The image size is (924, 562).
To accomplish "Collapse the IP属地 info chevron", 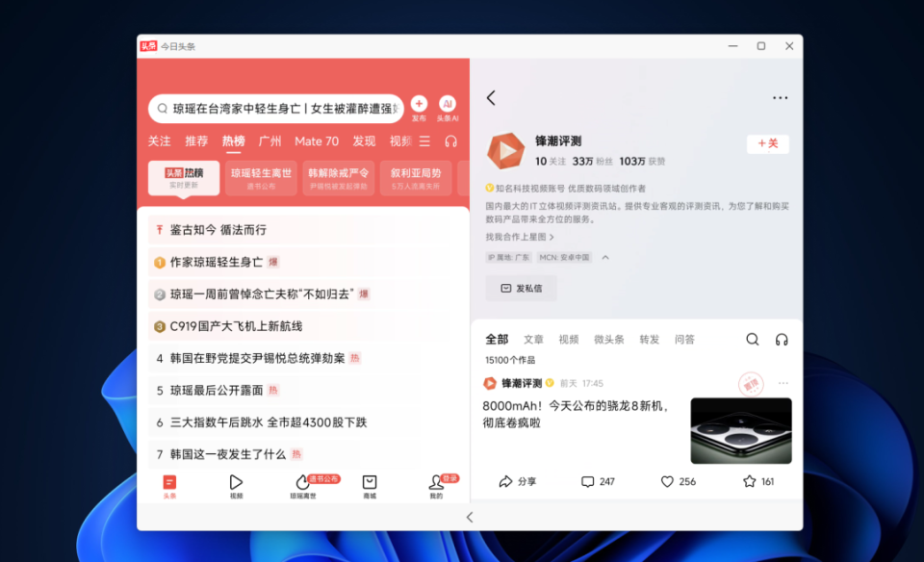I will 605,258.
